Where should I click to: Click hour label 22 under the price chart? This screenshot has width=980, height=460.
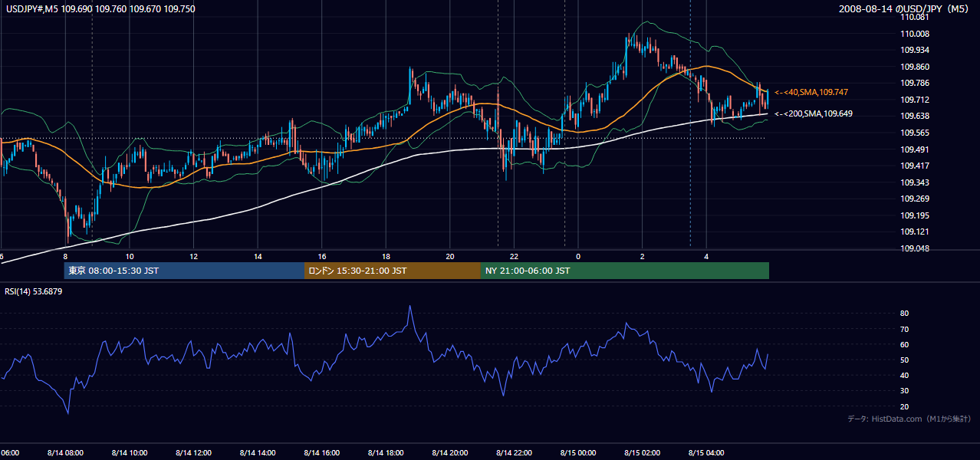coord(514,256)
